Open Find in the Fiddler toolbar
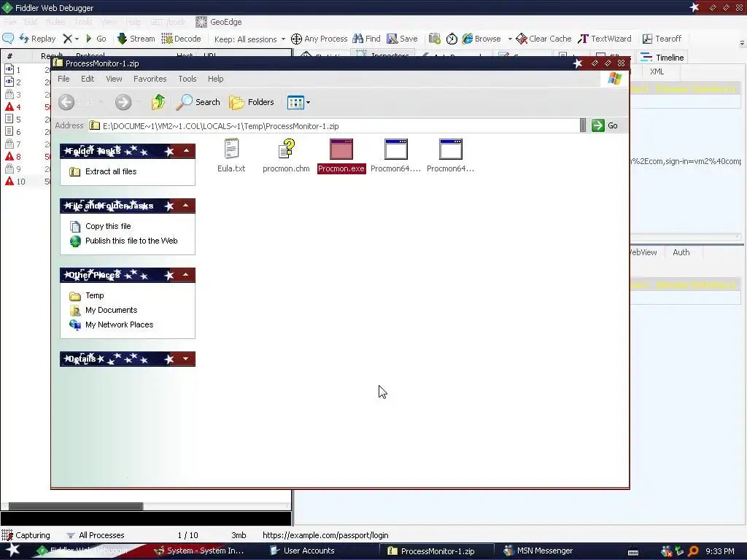 366,39
